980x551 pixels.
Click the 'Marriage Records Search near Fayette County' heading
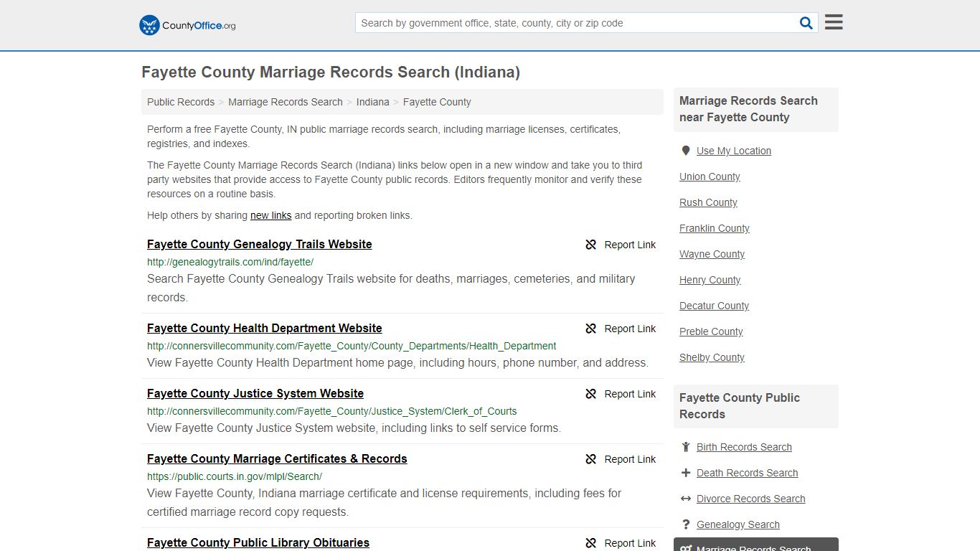tap(756, 109)
